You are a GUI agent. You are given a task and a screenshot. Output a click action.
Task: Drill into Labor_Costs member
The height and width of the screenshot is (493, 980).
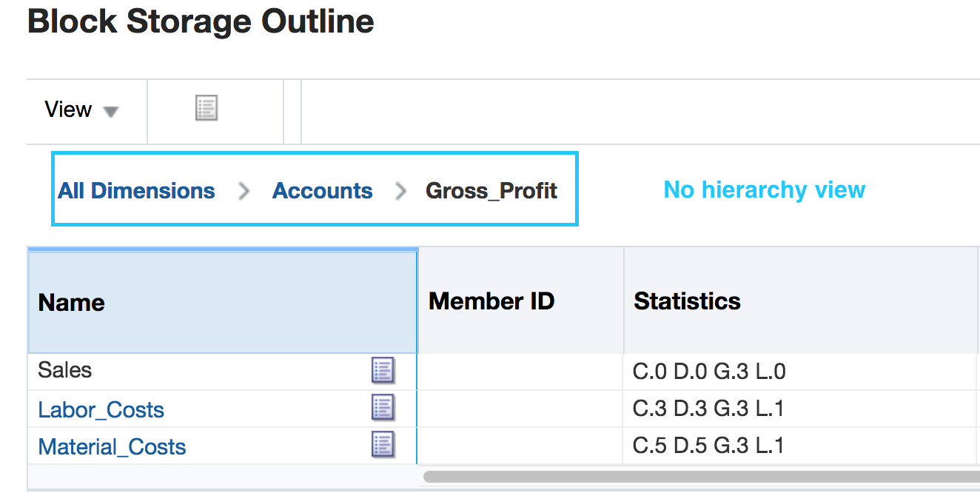pyautogui.click(x=101, y=410)
